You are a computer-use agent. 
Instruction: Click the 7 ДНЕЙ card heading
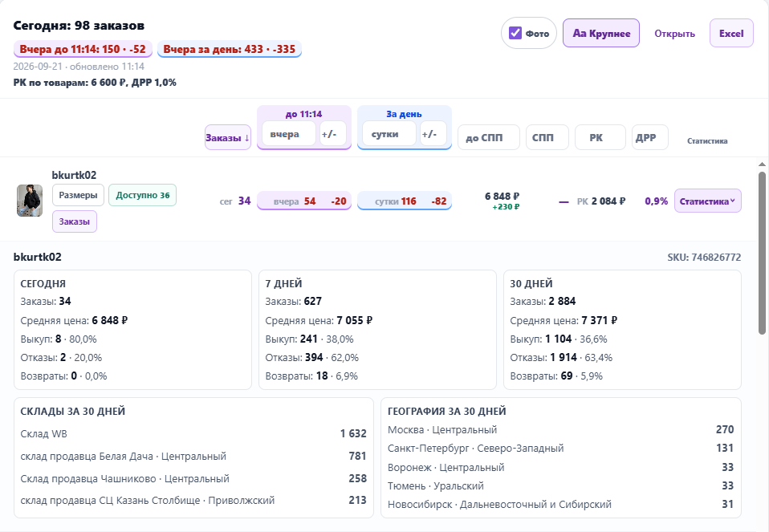(283, 283)
